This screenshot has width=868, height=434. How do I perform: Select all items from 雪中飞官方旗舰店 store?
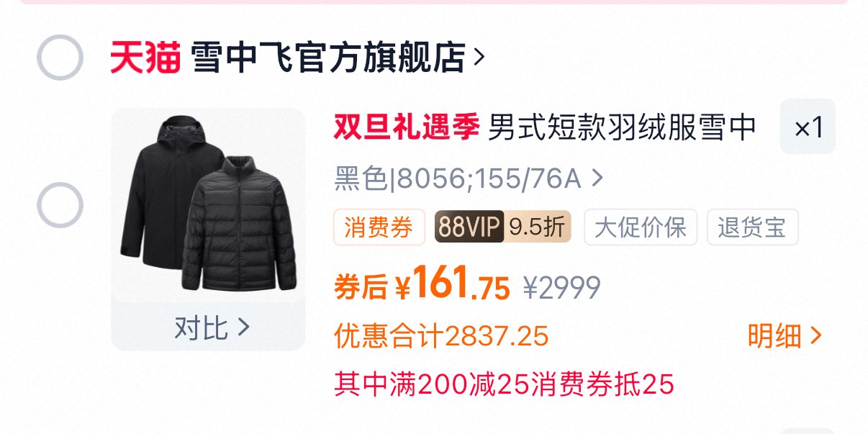click(x=60, y=57)
